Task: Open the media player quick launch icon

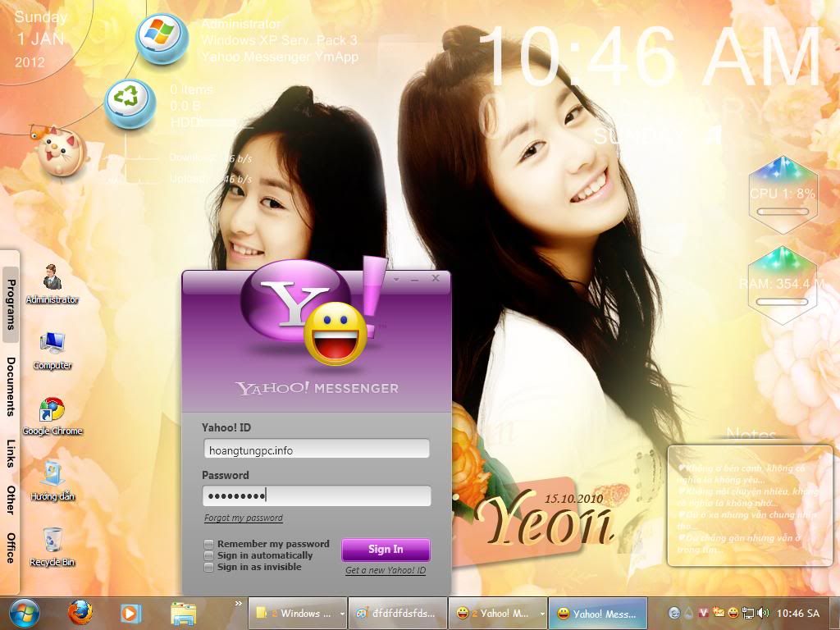Action: coord(130,613)
